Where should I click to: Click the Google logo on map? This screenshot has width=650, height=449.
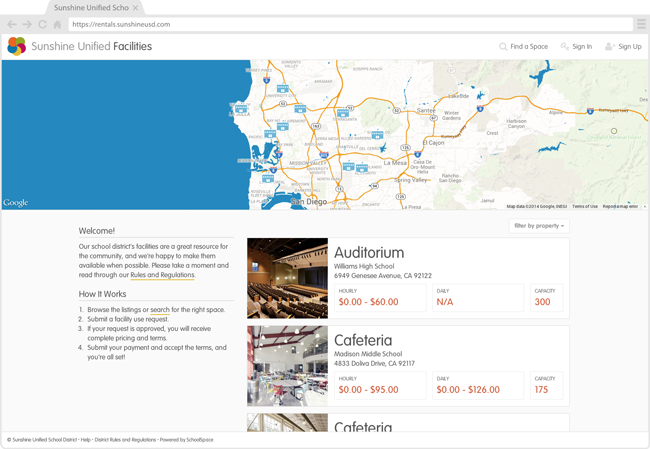click(16, 203)
